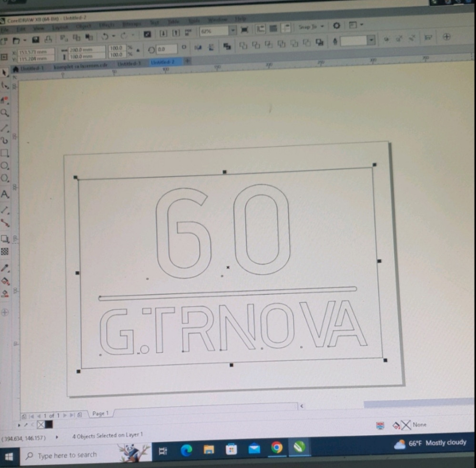This screenshot has height=468, width=476.
Task: Click the Import icon
Action: pos(163,33)
